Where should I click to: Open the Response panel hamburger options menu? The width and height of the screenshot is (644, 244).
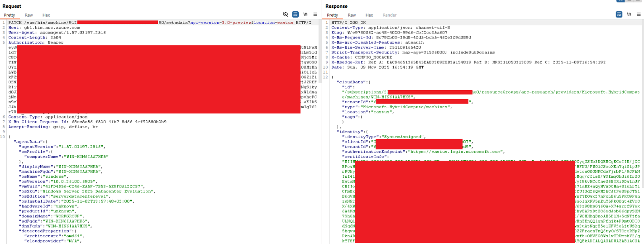(639, 14)
